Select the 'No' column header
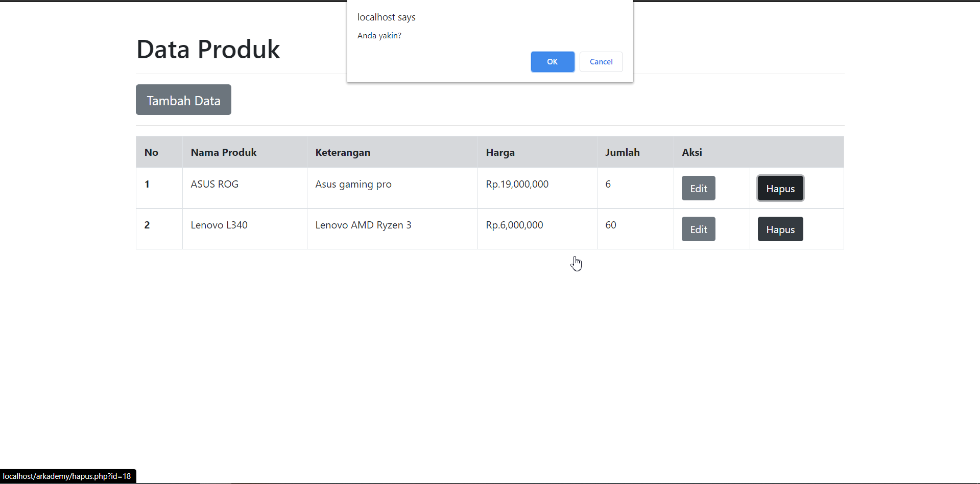980x484 pixels. point(151,152)
